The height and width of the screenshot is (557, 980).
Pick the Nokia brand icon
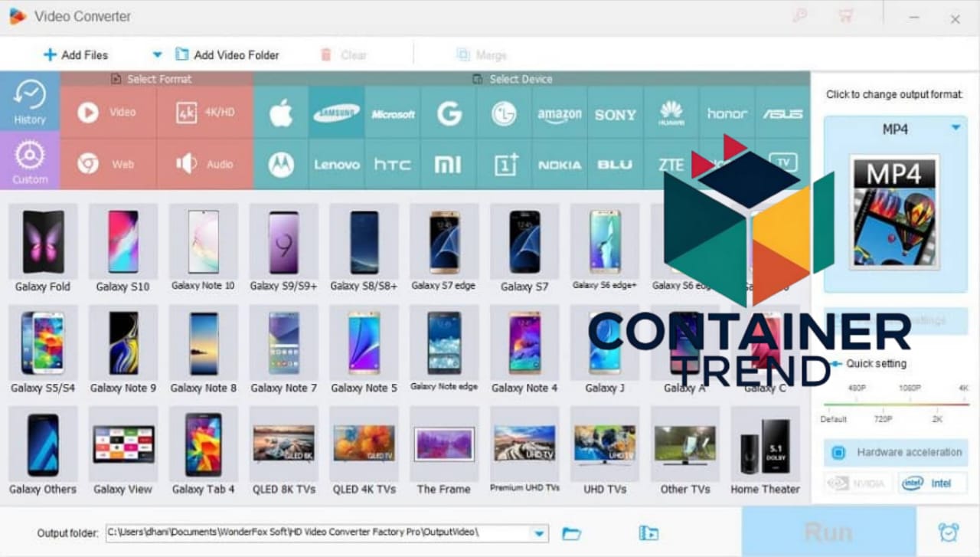pyautogui.click(x=560, y=164)
